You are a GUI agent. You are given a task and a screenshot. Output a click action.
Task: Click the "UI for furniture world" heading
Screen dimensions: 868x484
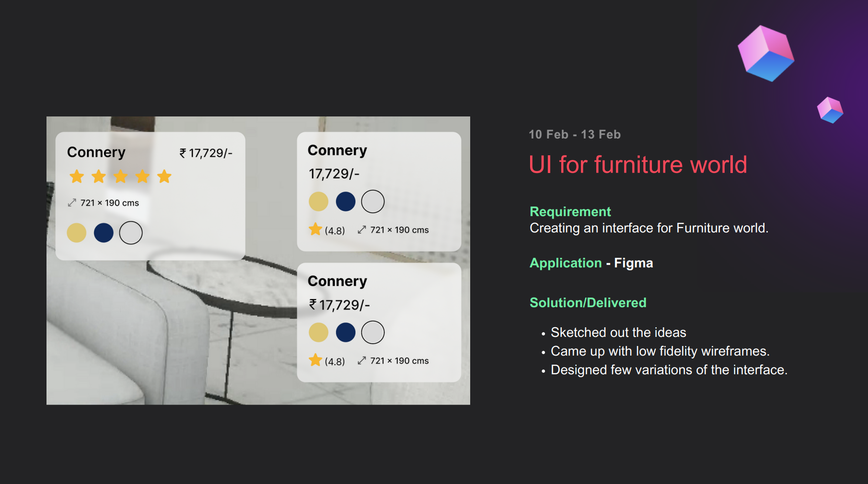pyautogui.click(x=637, y=165)
